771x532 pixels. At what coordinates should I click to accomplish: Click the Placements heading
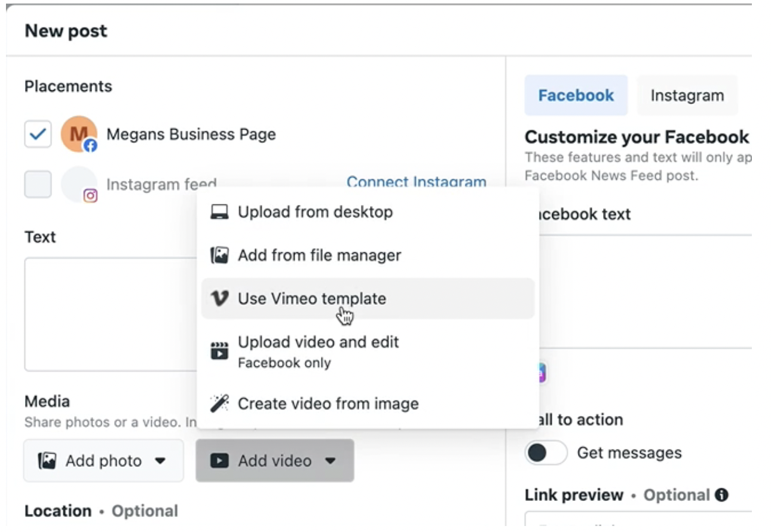(x=68, y=86)
